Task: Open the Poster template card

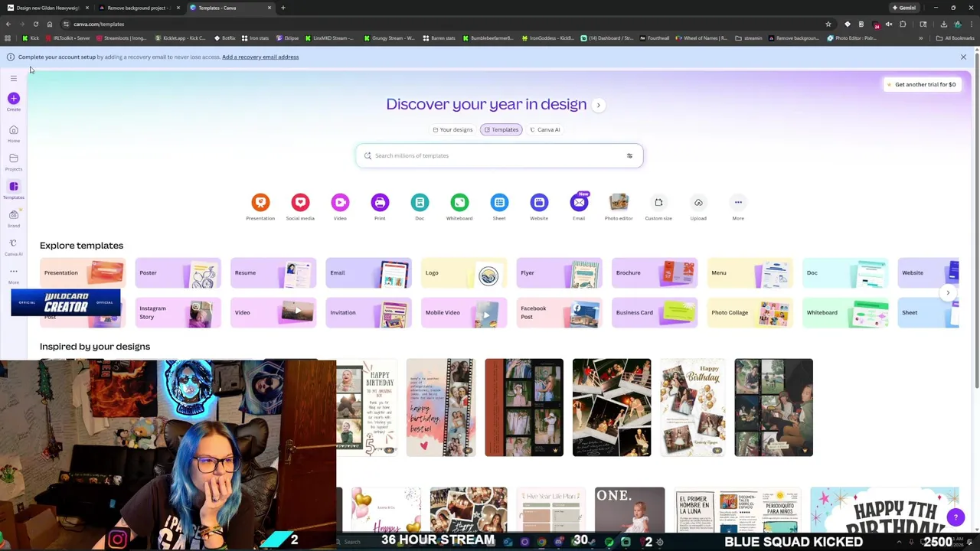Action: [178, 272]
